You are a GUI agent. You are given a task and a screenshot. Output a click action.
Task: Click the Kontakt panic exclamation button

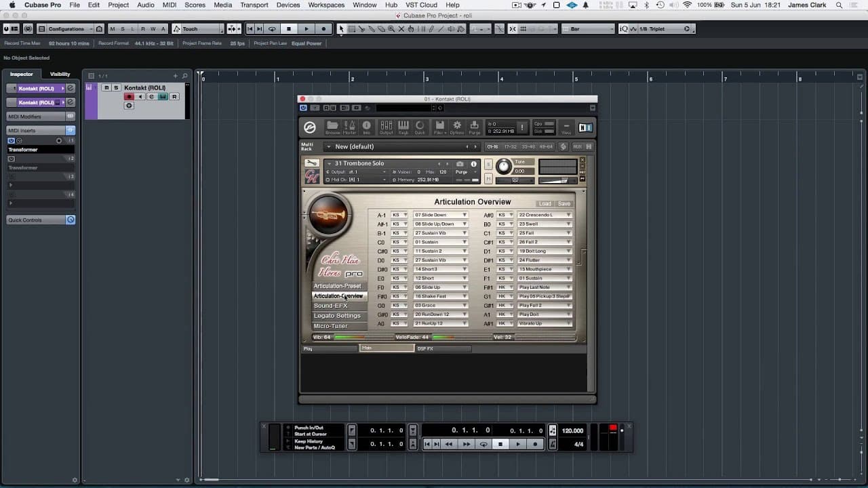[x=521, y=127]
